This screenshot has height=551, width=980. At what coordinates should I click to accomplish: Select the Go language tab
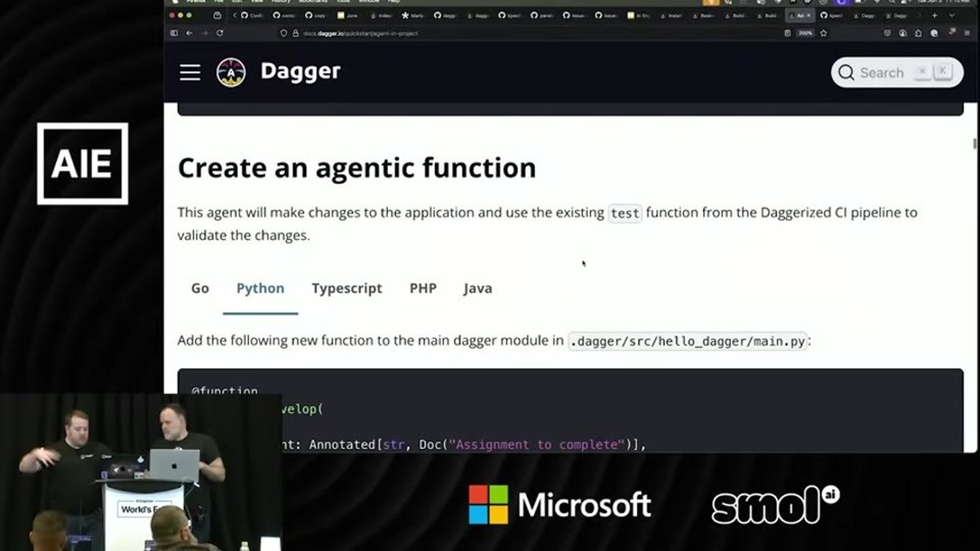pos(200,288)
